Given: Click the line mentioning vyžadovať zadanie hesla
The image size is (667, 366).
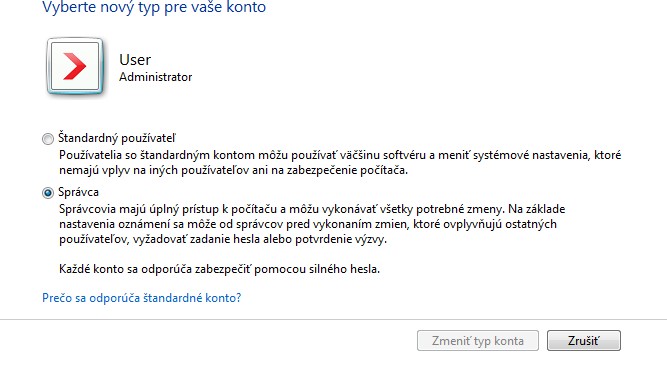Looking at the screenshot, I should (x=223, y=239).
